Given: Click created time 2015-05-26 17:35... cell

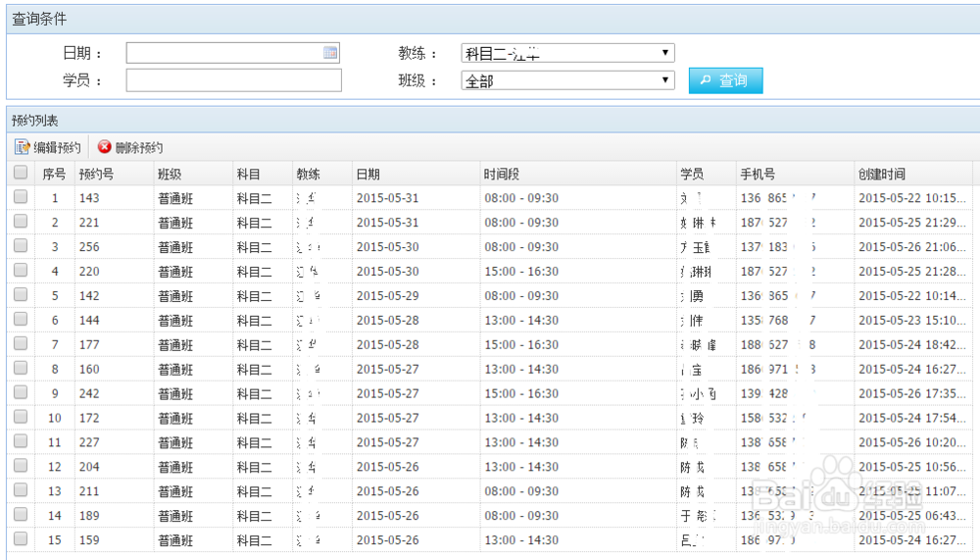Looking at the screenshot, I should pyautogui.click(x=911, y=393).
